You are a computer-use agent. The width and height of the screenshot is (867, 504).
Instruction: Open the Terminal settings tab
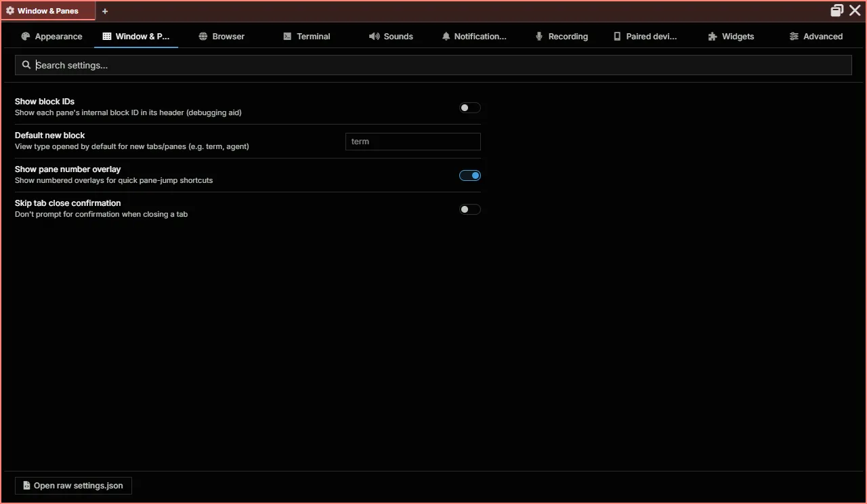[x=307, y=37]
